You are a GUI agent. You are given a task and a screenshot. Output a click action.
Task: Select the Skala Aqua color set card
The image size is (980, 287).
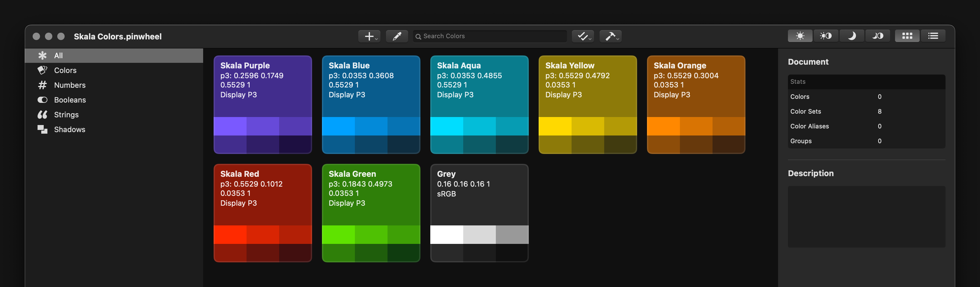479,105
